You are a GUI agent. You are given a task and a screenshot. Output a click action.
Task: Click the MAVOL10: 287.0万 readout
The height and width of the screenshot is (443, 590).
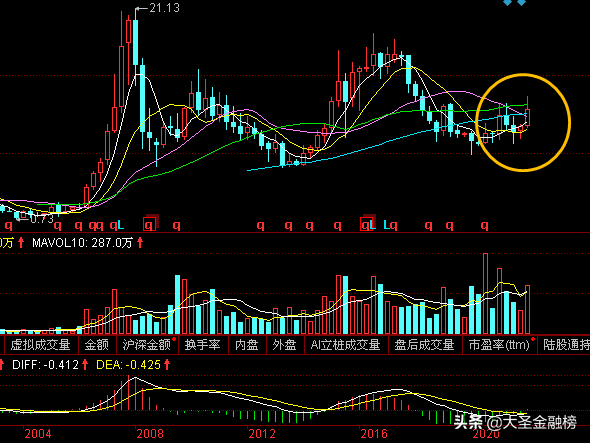click(x=83, y=243)
